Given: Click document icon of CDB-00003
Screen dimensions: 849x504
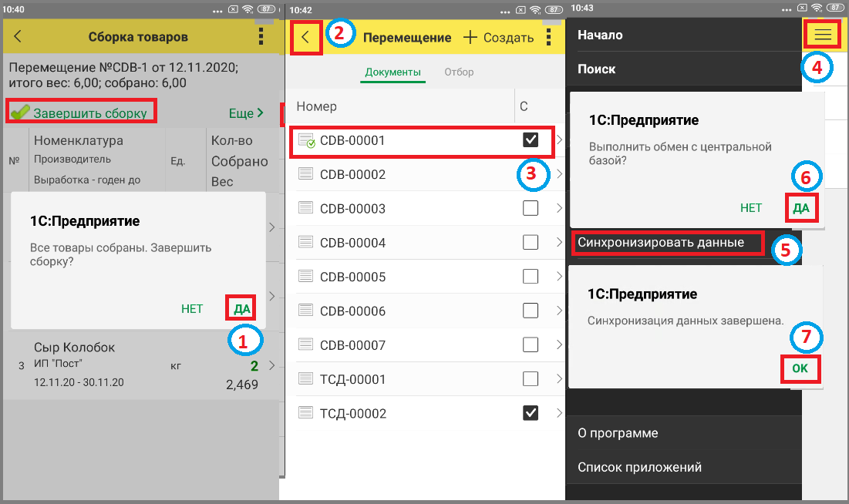Looking at the screenshot, I should pos(306,207).
